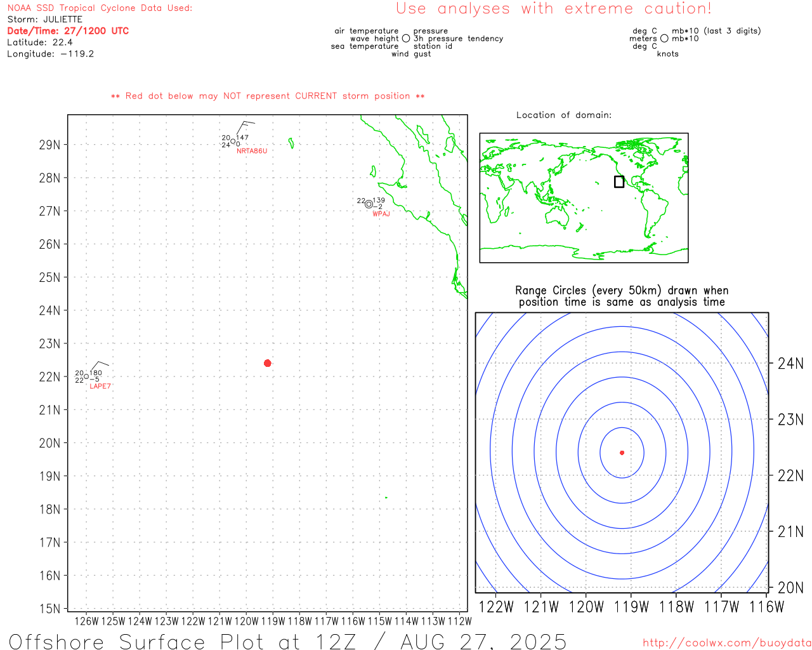Click the LAPE7 station circle marker
Screen dimensions: 812x650
86,376
